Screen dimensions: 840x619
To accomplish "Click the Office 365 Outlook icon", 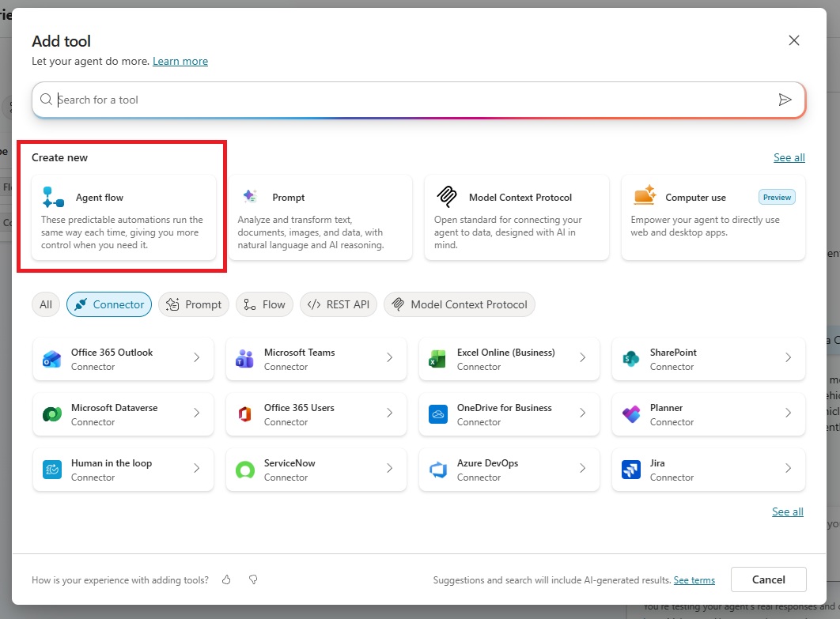I will tap(52, 359).
